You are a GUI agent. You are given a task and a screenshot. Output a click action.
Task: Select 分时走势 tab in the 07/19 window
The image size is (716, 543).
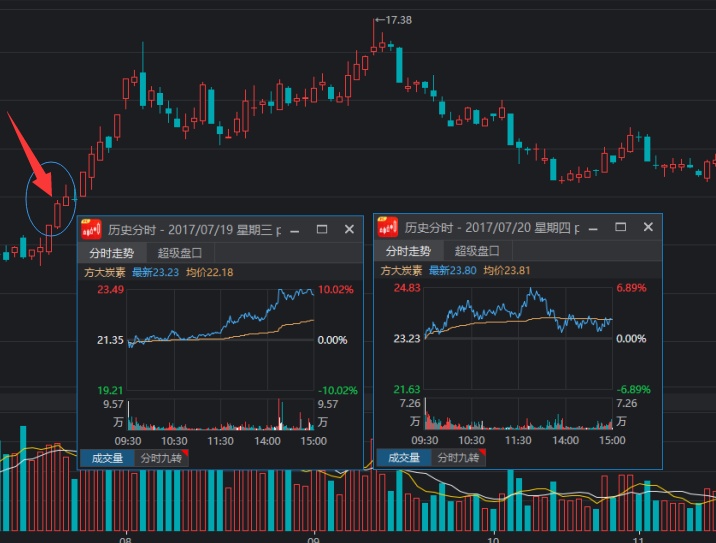coord(111,252)
